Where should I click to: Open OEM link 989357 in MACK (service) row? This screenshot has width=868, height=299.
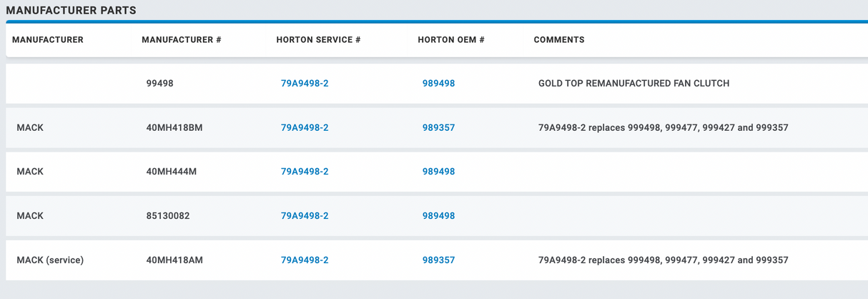[x=438, y=260]
